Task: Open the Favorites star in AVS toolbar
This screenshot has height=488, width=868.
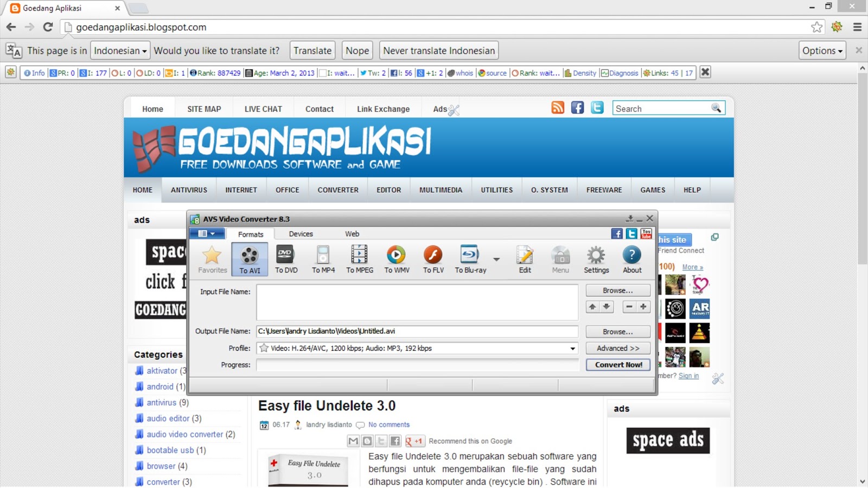Action: pos(212,259)
